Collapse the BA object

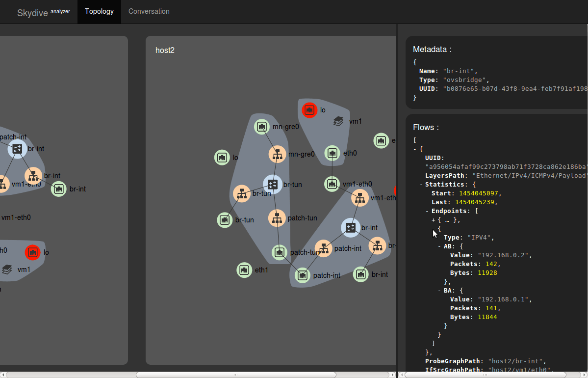point(440,291)
